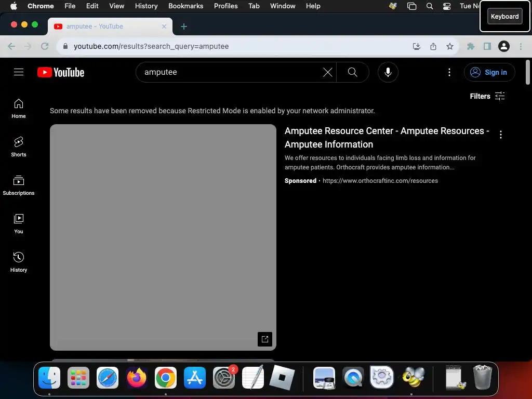Close the amputee - YouTube tab

pyautogui.click(x=164, y=26)
